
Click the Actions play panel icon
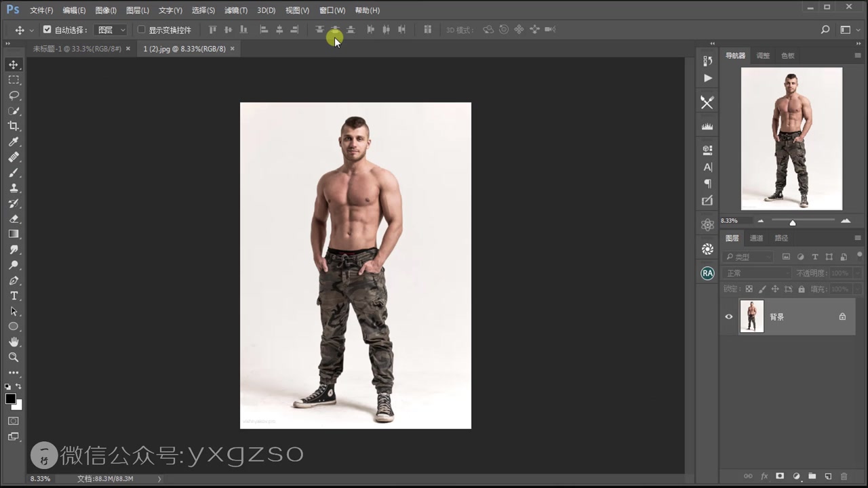pyautogui.click(x=707, y=78)
